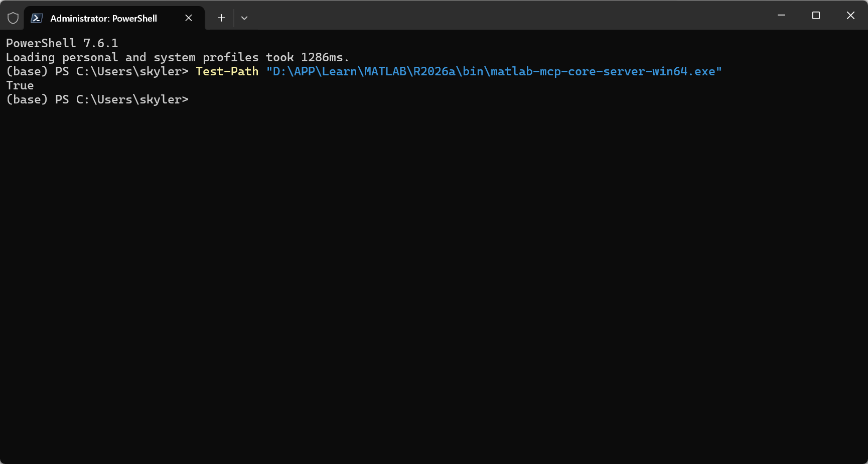Click the administrator shield icon
The height and width of the screenshot is (464, 868).
[x=13, y=18]
